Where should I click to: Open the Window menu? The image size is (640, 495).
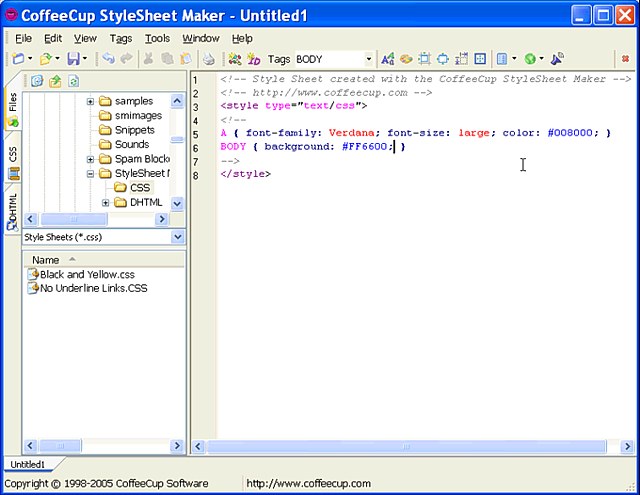[201, 38]
